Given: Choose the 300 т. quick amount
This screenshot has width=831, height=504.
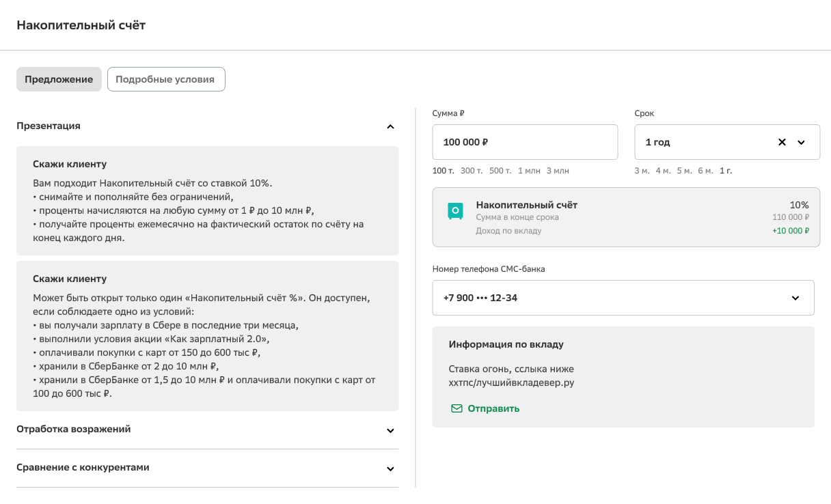Looking at the screenshot, I should pyautogui.click(x=472, y=171).
